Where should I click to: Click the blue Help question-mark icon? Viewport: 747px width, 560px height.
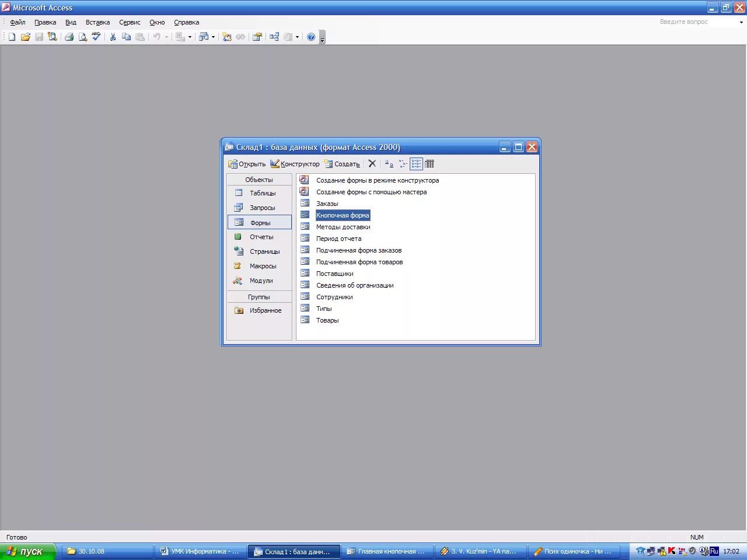[311, 37]
